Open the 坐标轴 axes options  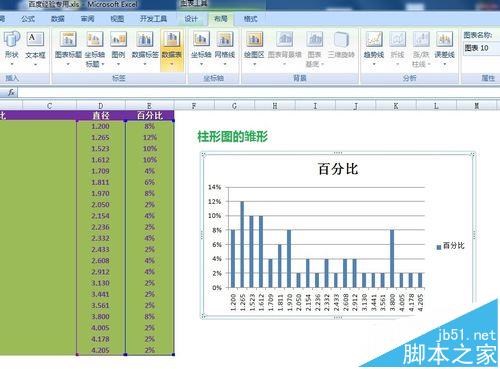coord(201,48)
